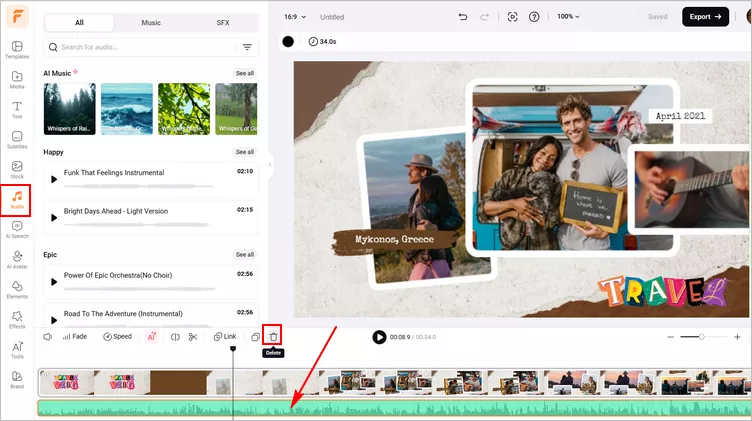
Task: Switch to the SFX tab
Action: coord(223,23)
